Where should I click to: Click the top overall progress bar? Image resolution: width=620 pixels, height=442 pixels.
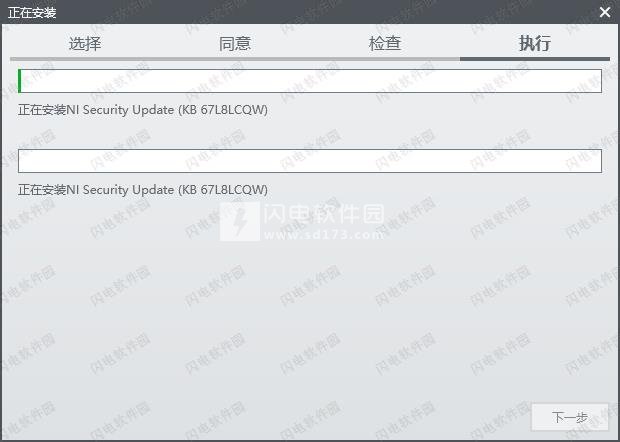(x=310, y=81)
